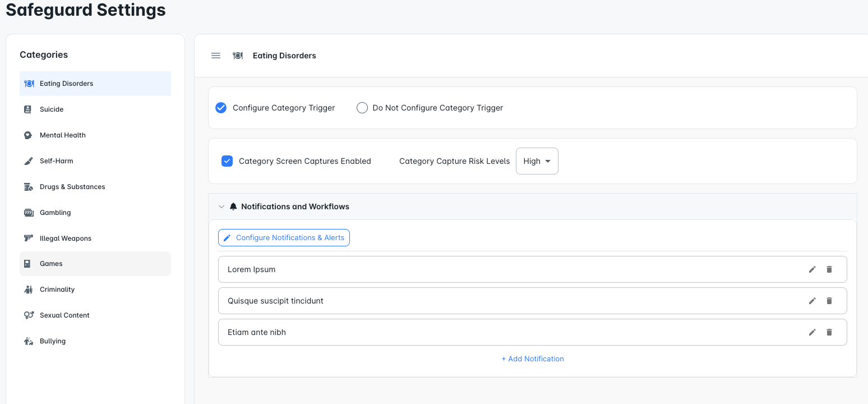
Task: Click the Notifications and Workflows heading text
Action: point(295,206)
